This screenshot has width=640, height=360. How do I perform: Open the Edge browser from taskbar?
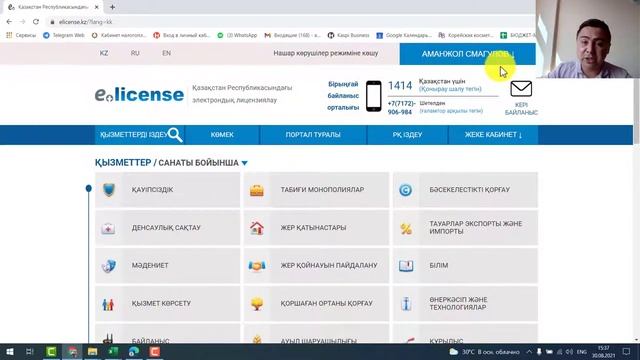[134, 351]
